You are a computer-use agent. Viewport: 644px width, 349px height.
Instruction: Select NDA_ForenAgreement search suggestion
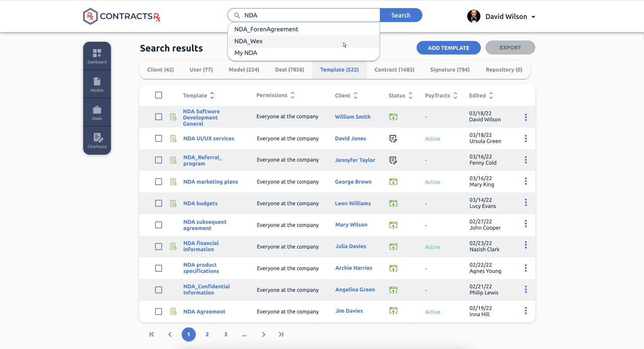(304, 29)
